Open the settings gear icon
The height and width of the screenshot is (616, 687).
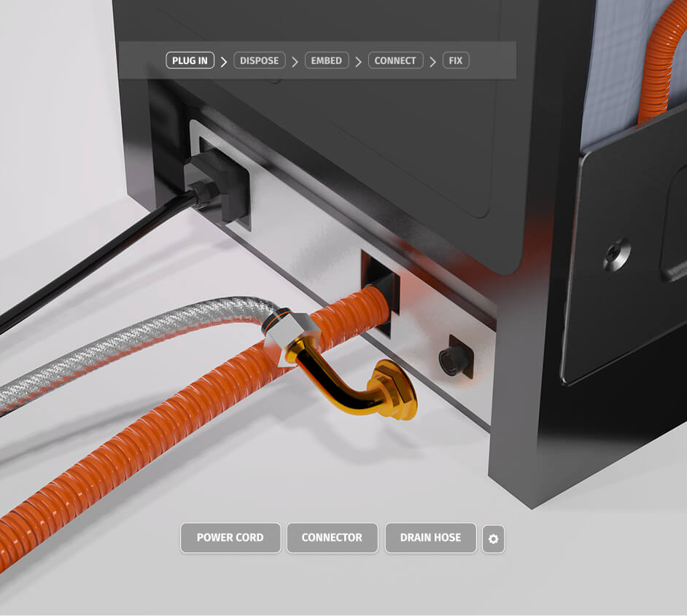pos(493,539)
